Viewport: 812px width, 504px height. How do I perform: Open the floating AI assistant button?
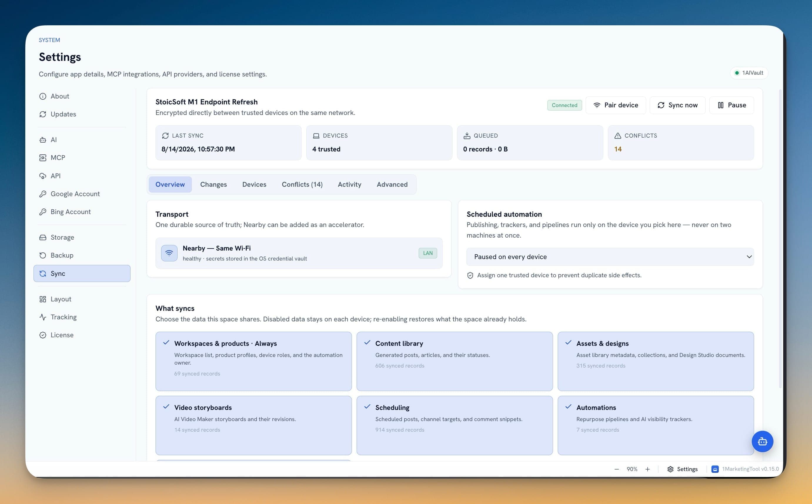(x=762, y=442)
